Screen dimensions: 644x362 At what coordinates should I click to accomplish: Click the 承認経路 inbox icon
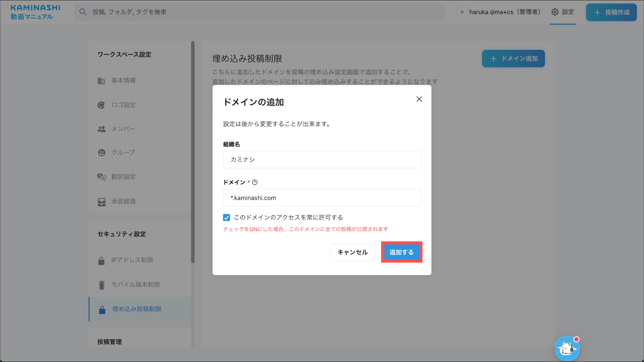[102, 202]
